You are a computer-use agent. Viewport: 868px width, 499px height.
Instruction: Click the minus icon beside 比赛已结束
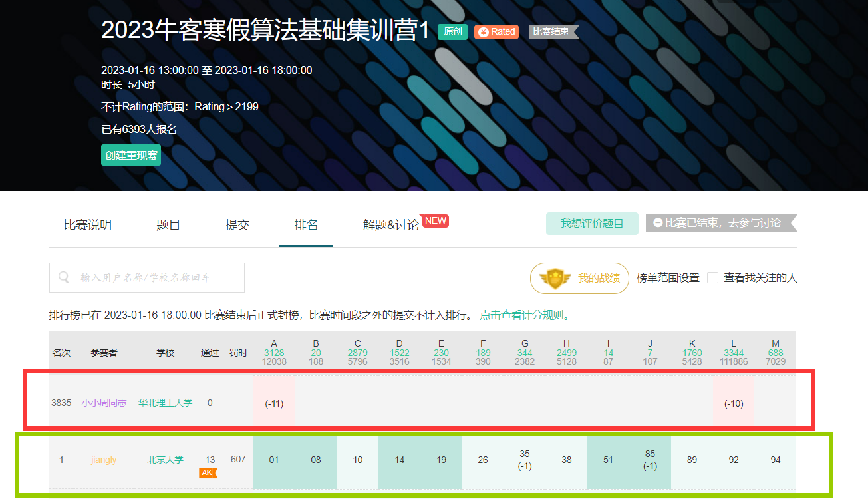tap(658, 223)
